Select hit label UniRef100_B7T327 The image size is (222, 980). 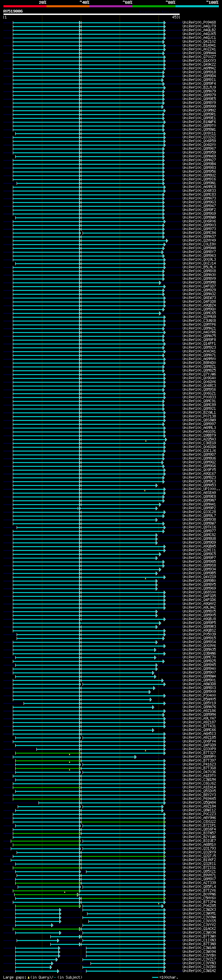(x=199, y=753)
